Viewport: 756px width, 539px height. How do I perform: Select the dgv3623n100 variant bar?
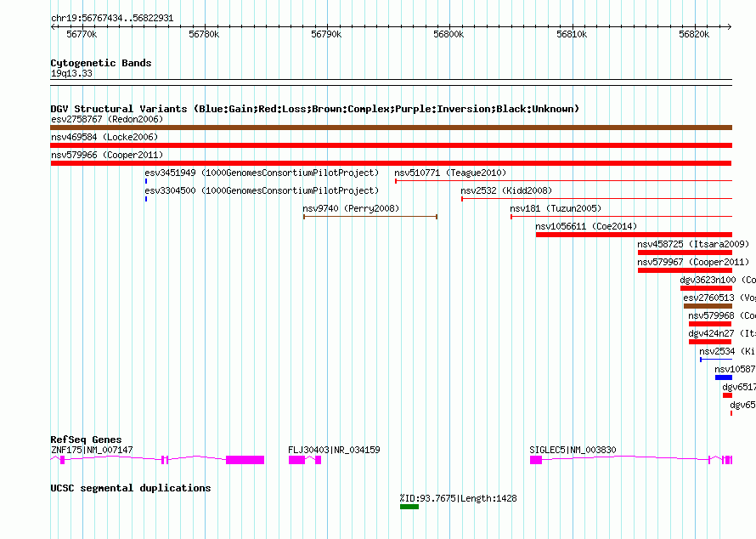click(x=706, y=288)
